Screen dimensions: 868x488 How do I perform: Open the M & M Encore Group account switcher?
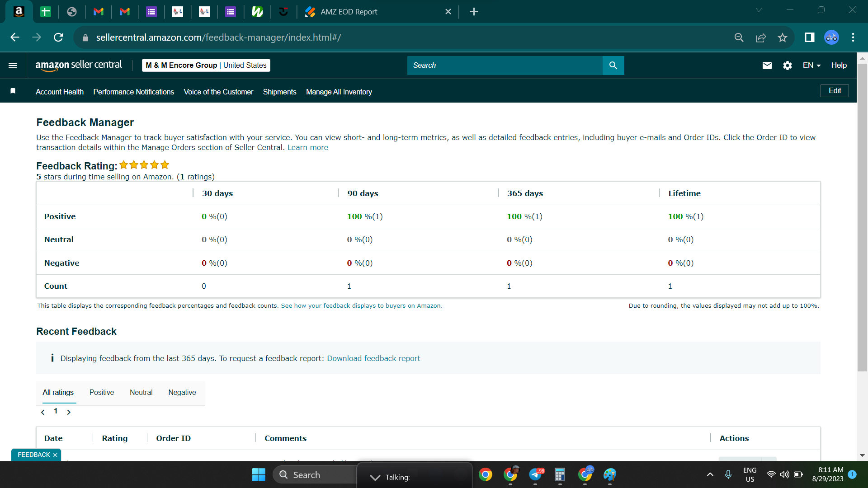206,66
